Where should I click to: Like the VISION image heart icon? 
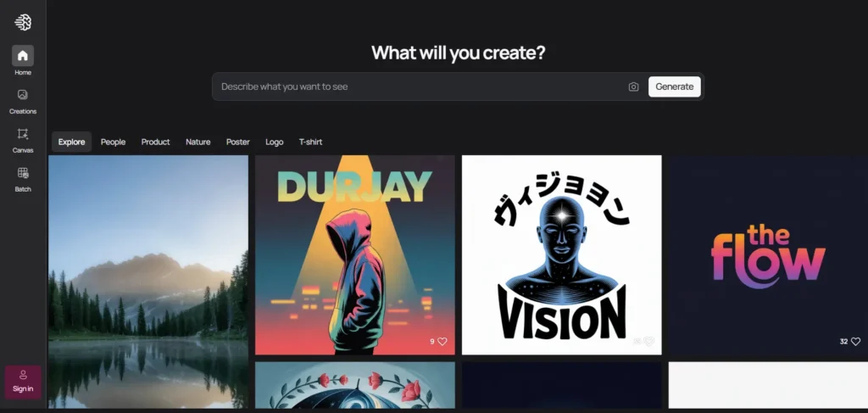coord(648,342)
